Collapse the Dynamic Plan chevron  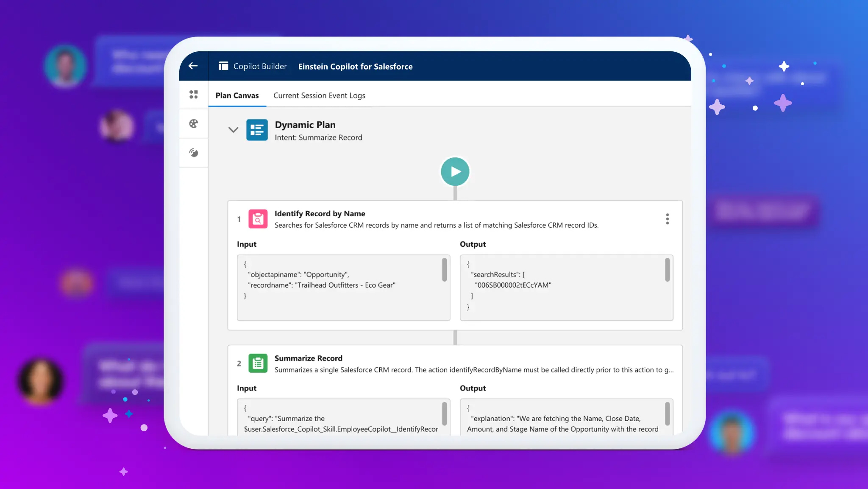click(x=233, y=130)
